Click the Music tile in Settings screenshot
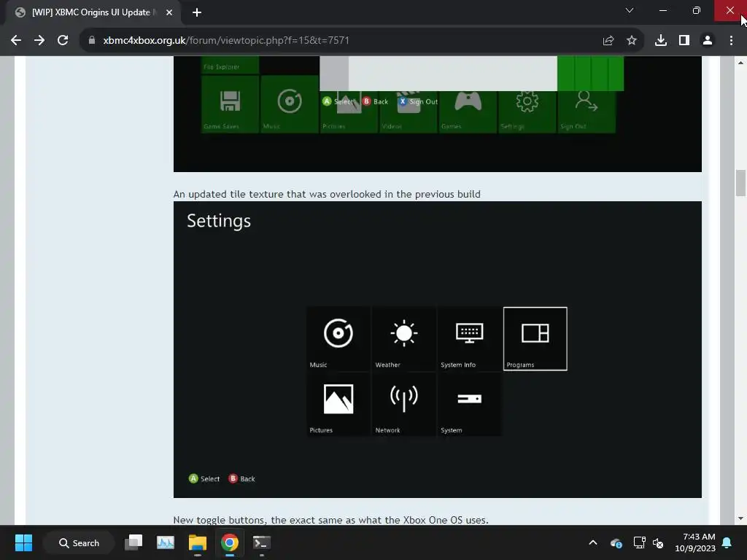The height and width of the screenshot is (560, 747). 338,338
